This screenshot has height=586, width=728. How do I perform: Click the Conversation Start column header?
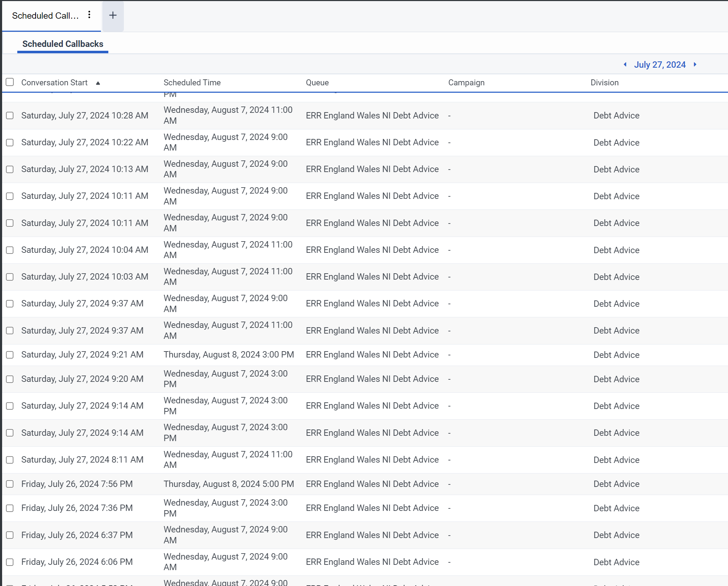54,83
